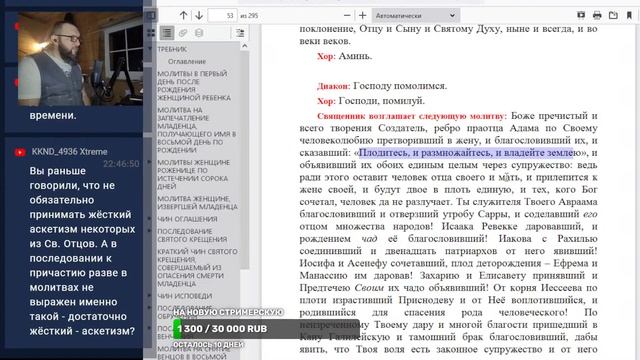
Task: Go to the previous page with the up arrow
Action: click(183, 16)
